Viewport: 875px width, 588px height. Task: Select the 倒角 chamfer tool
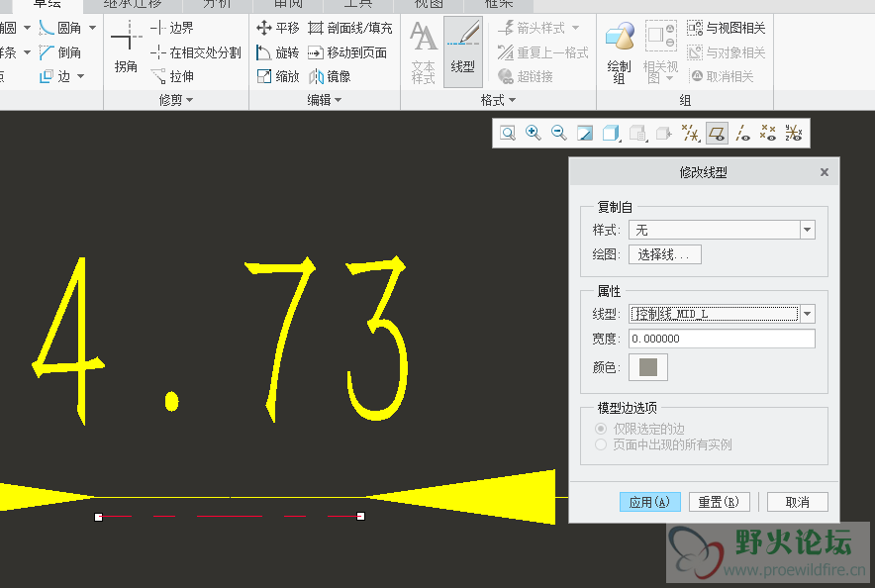60,52
